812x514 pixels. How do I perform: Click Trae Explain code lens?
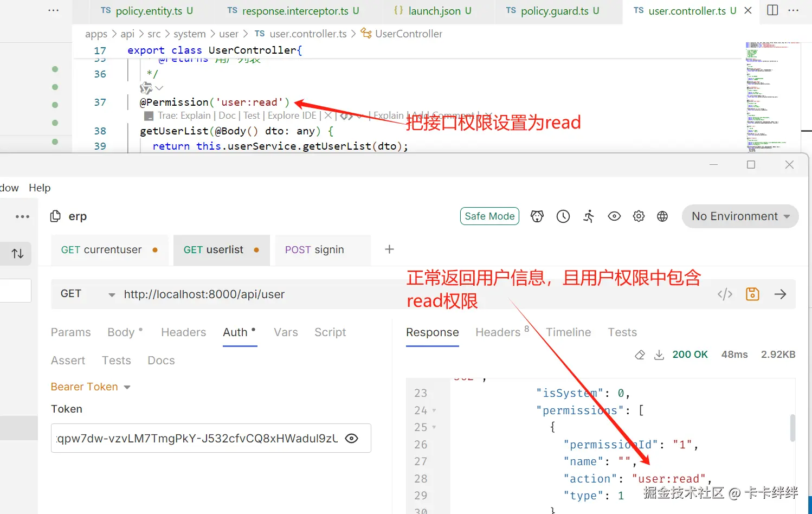tap(184, 115)
